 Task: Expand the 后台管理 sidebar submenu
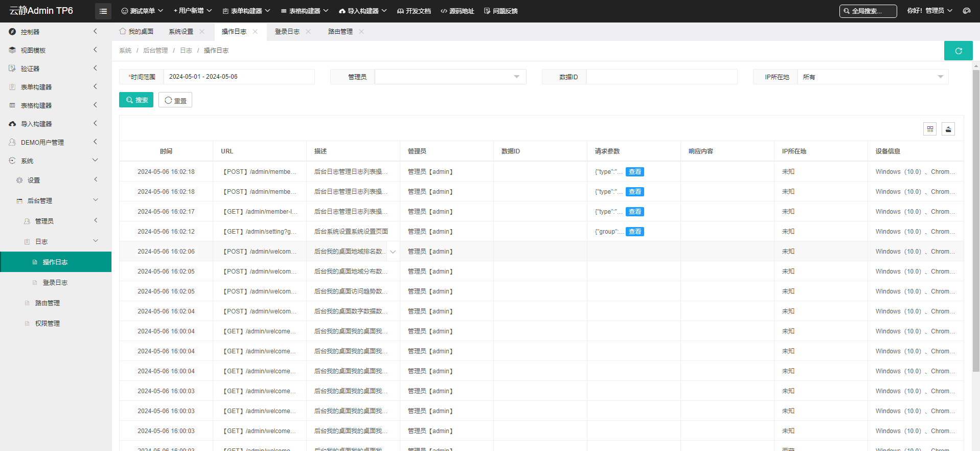point(56,200)
